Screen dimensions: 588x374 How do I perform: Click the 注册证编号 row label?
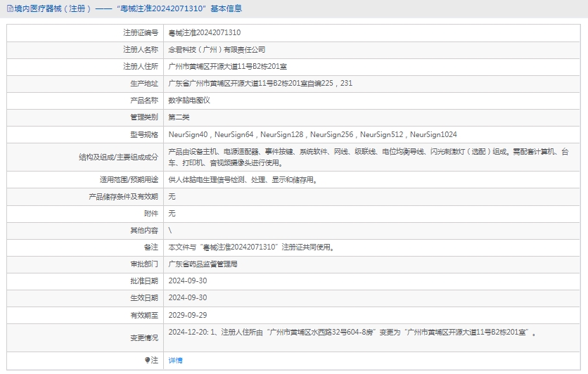[x=141, y=33]
